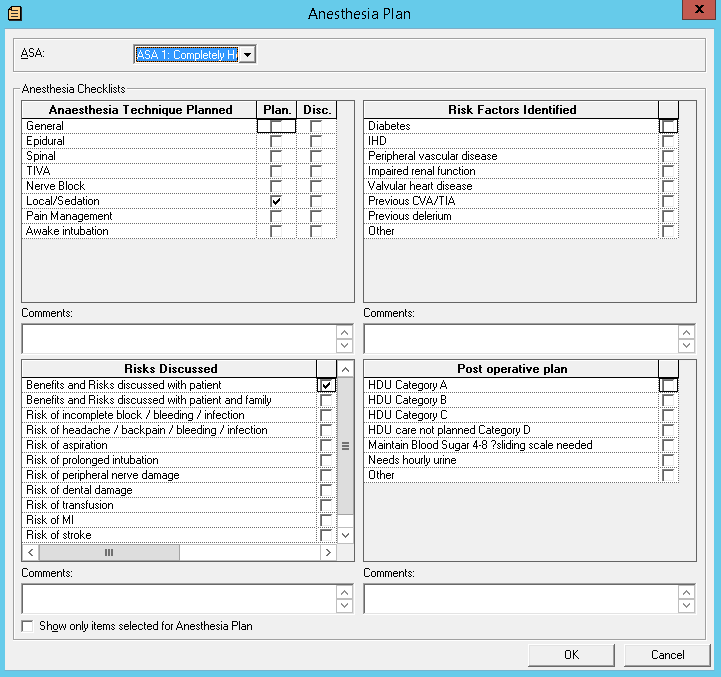
Task: Enable Show only items selected for Anesthesia Plan
Action: tap(27, 626)
